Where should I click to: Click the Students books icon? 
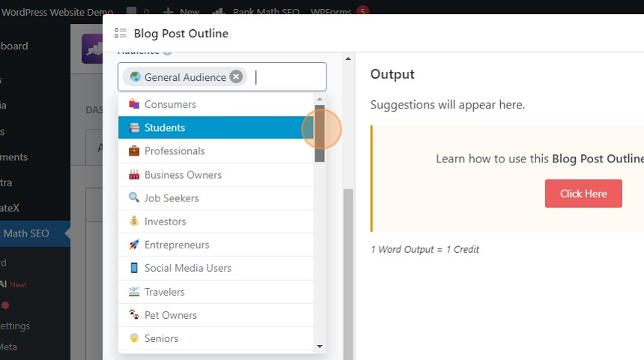[x=134, y=128]
